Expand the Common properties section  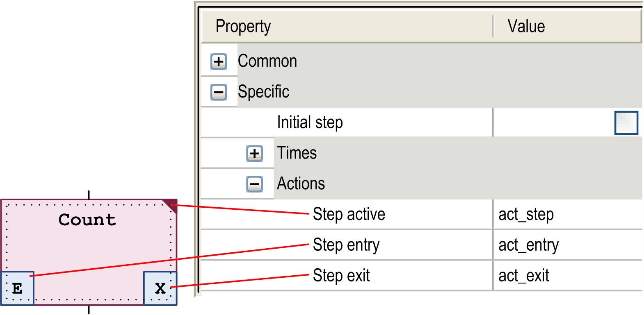click(x=219, y=61)
